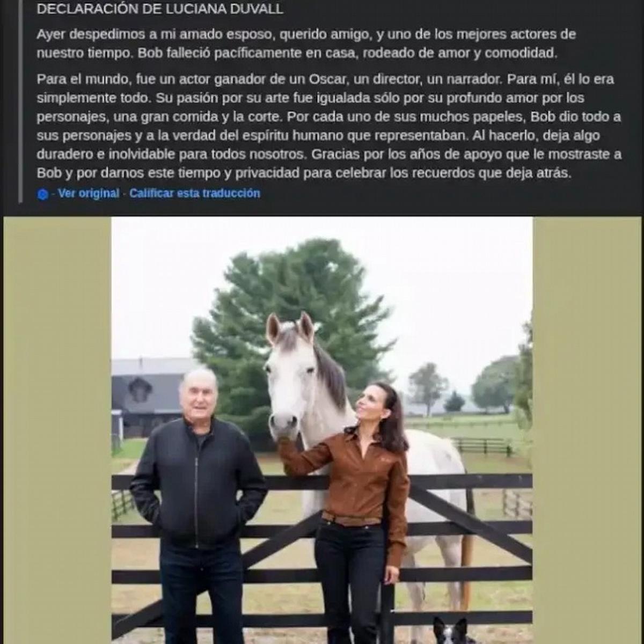Viewport: 644px width, 644px height.
Task: Click the paragraph starting "Ayer despedimos"
Action: point(306,43)
